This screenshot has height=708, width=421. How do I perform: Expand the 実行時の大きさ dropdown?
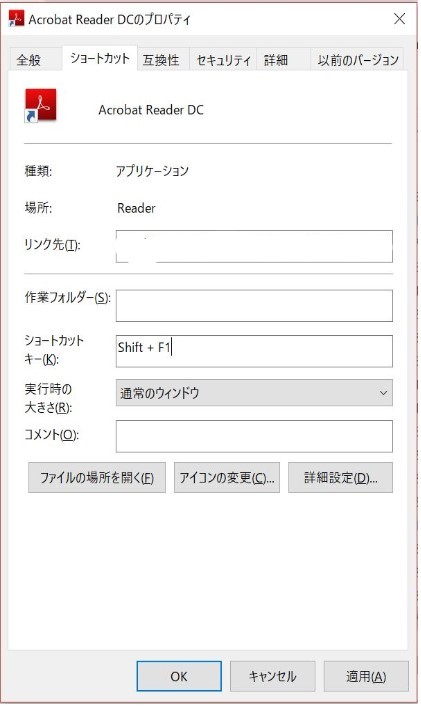(254, 392)
